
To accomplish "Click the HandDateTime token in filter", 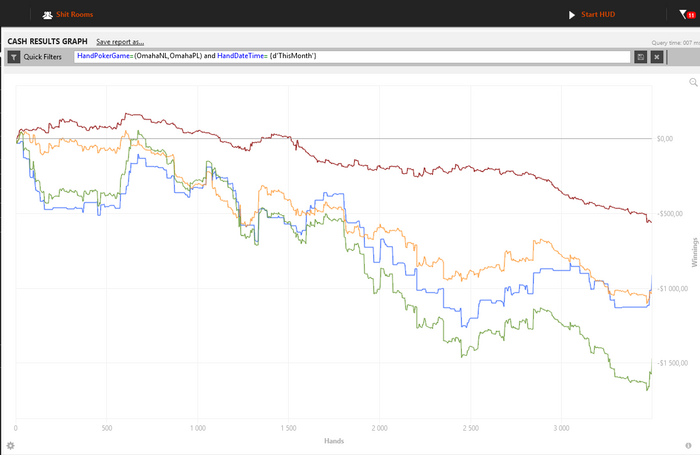I will 241,56.
